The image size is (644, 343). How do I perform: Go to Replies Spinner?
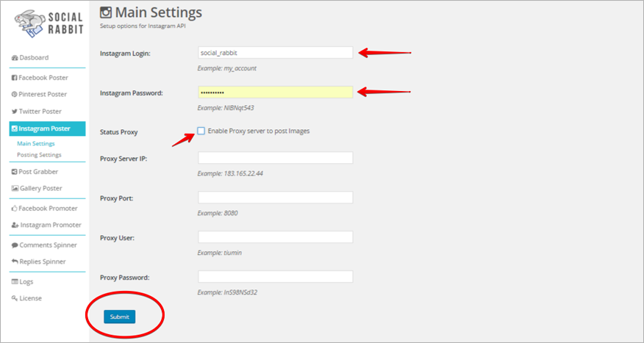[x=43, y=261]
